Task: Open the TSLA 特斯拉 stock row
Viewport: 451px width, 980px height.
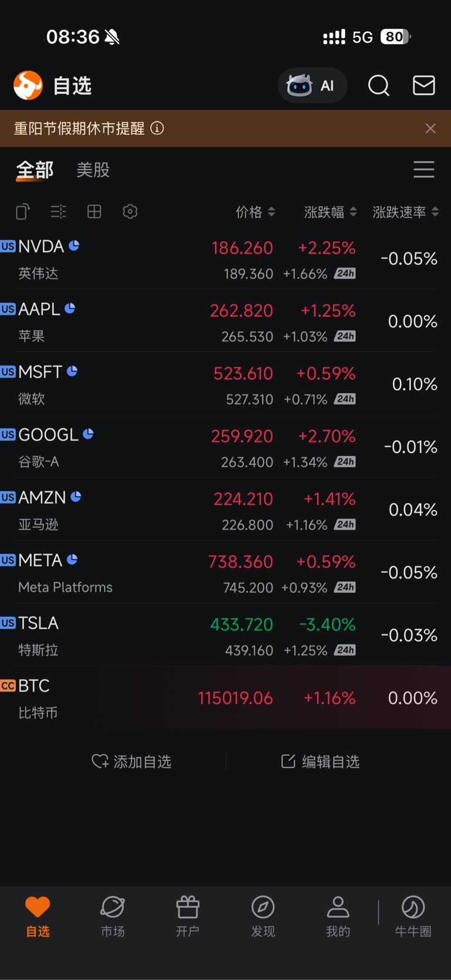Action: [x=225, y=635]
